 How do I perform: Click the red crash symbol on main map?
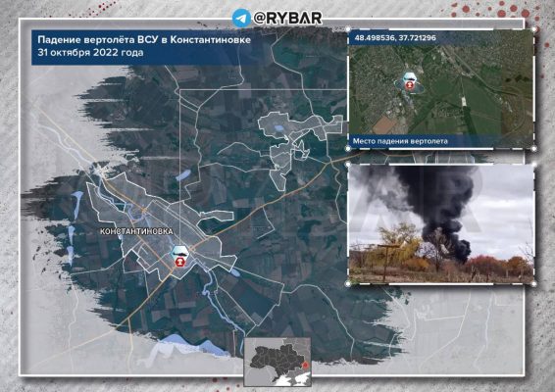click(x=180, y=263)
